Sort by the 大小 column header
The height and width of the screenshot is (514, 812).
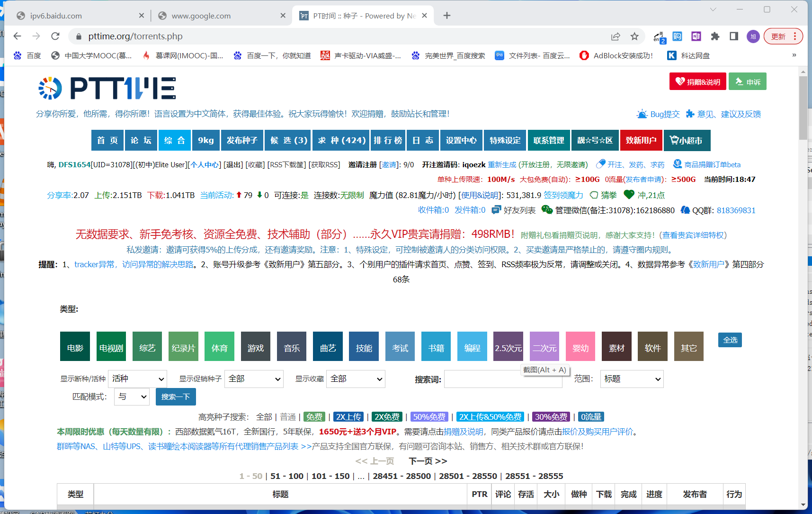(551, 494)
